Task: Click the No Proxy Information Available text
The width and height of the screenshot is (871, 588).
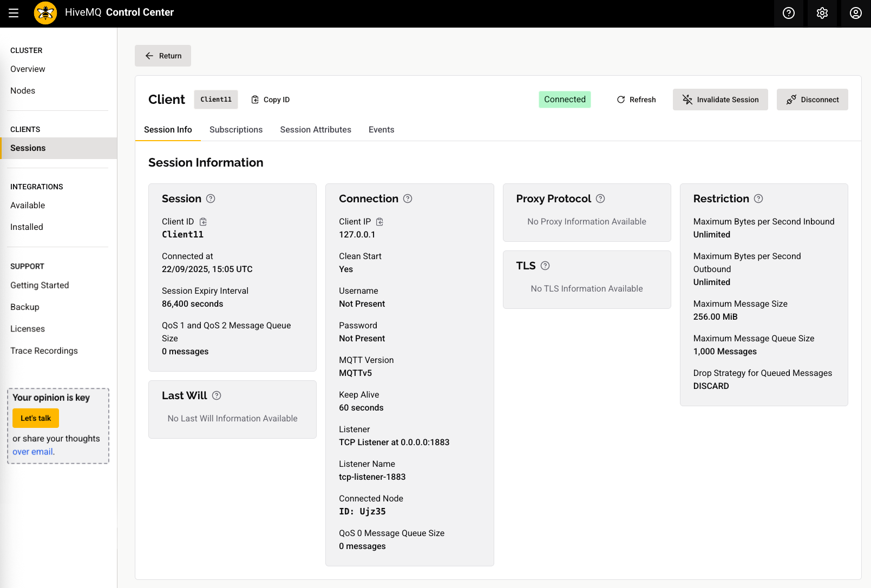Action: point(587,222)
